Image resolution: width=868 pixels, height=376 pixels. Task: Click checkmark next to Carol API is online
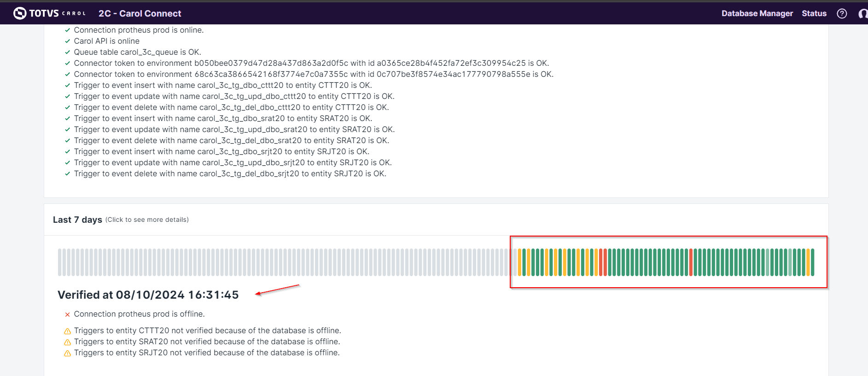(67, 41)
